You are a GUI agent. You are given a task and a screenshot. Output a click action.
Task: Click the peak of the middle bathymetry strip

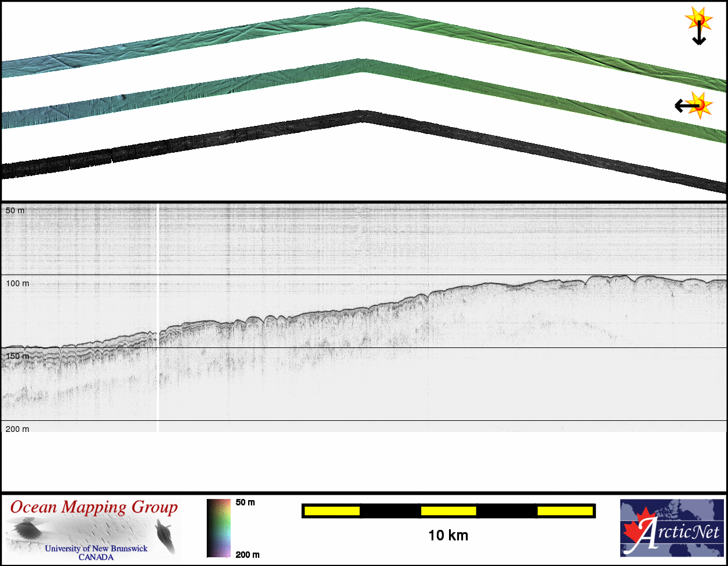click(x=361, y=65)
